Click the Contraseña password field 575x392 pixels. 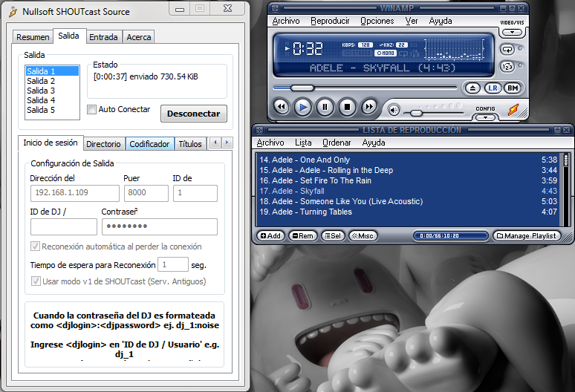160,226
